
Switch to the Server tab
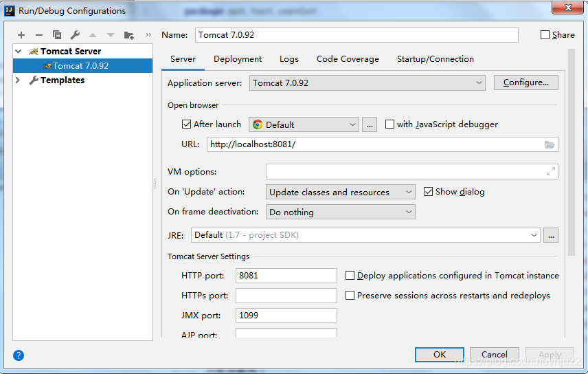coord(183,59)
